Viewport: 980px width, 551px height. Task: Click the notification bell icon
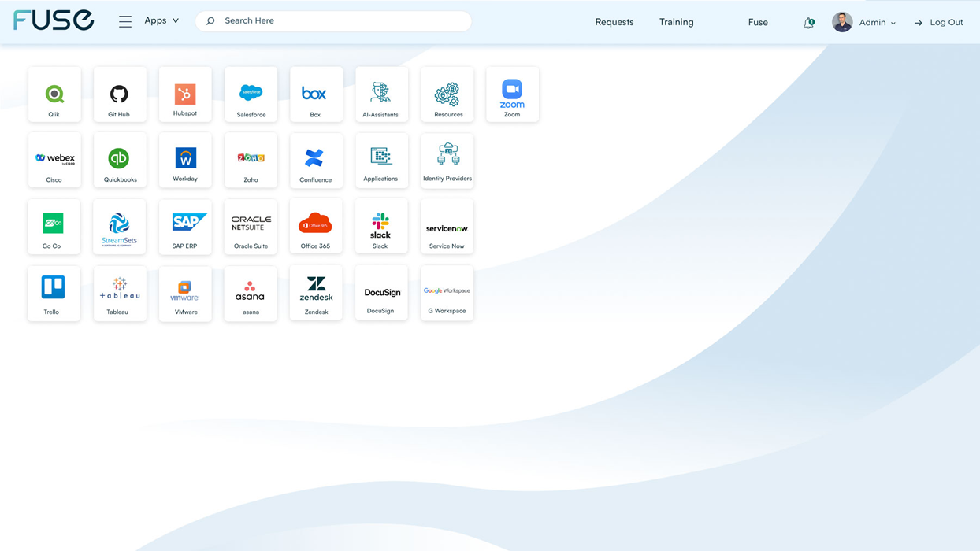point(808,23)
